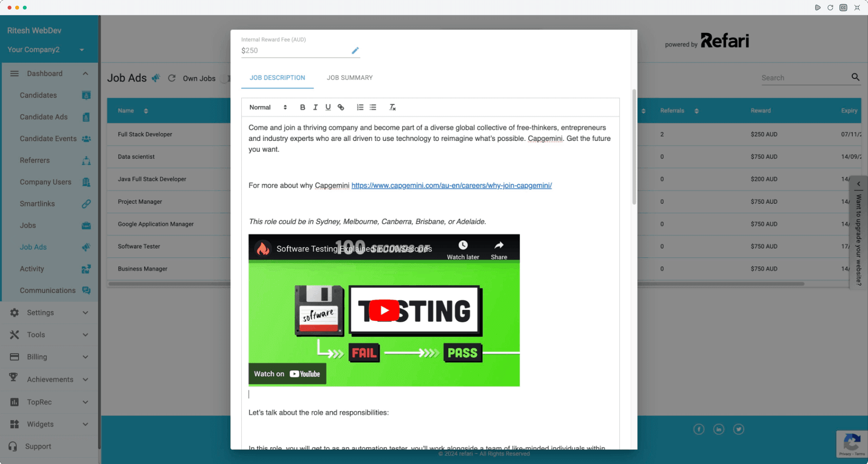Open Support in the sidebar

point(38,446)
